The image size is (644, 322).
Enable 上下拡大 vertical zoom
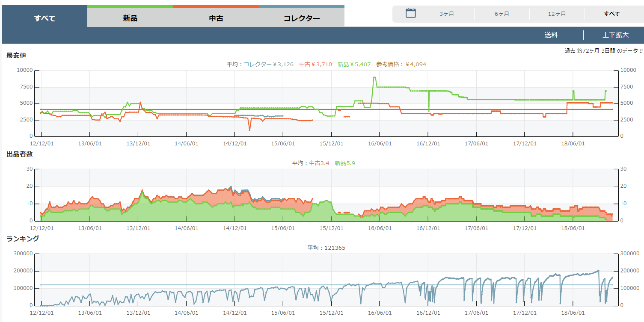(x=615, y=35)
